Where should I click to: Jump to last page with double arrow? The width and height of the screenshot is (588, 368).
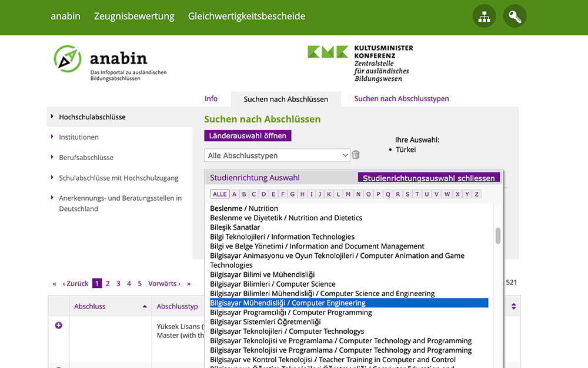(189, 284)
